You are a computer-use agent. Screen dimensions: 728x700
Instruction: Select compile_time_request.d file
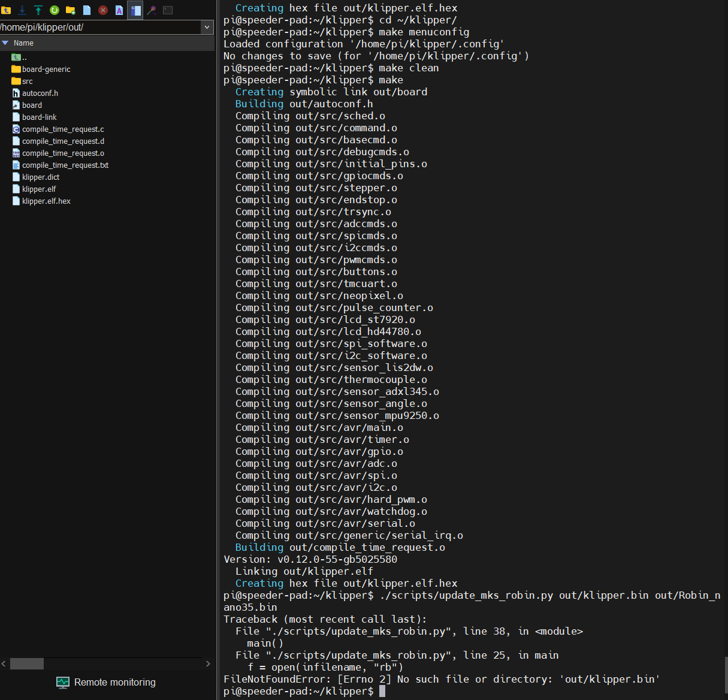[58, 141]
